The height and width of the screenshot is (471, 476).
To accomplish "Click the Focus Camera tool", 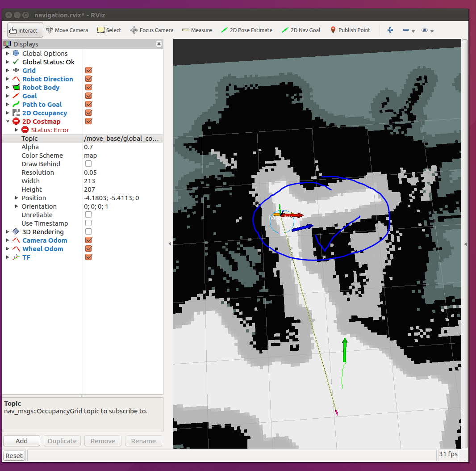I will click(152, 30).
